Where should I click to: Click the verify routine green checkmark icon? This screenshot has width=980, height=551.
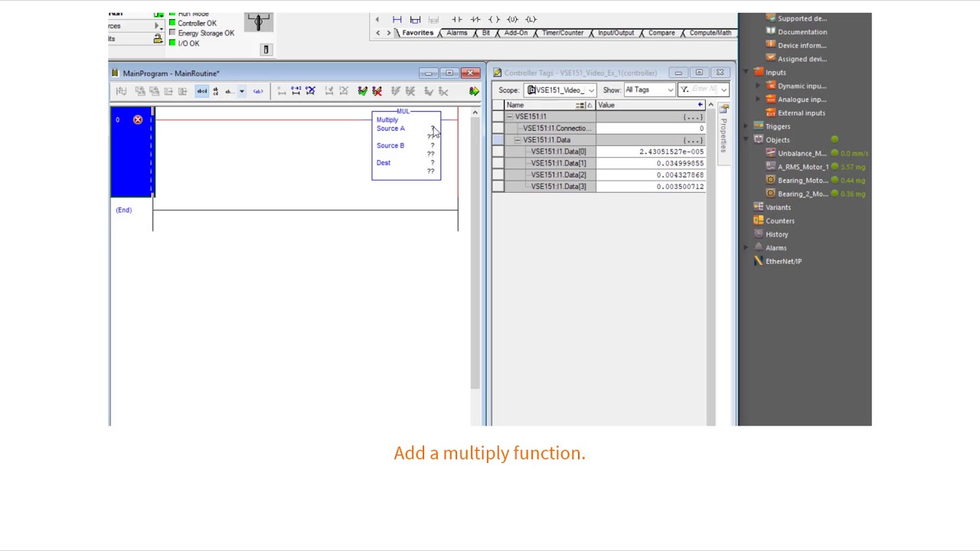point(362,91)
